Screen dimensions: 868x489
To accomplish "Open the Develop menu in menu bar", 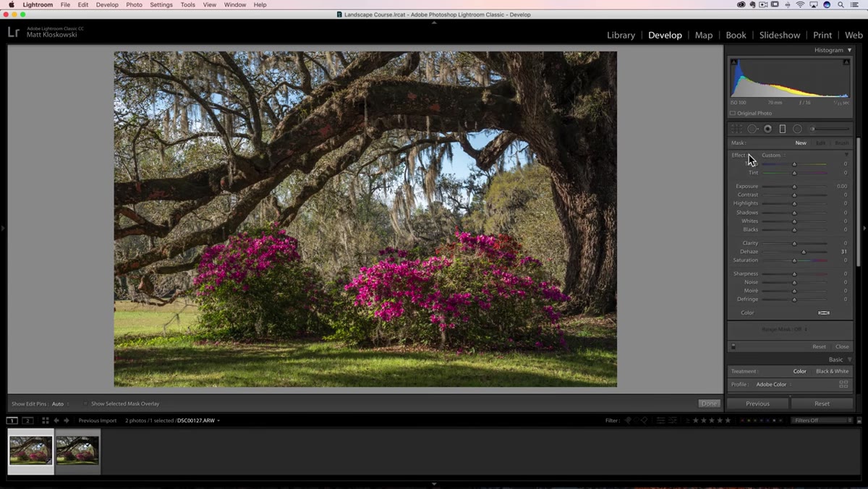I will (107, 4).
